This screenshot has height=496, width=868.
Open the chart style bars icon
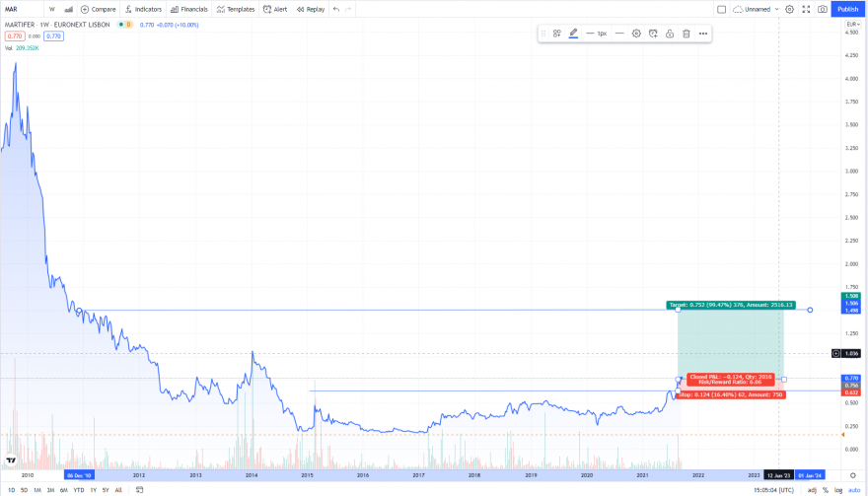tap(69, 9)
